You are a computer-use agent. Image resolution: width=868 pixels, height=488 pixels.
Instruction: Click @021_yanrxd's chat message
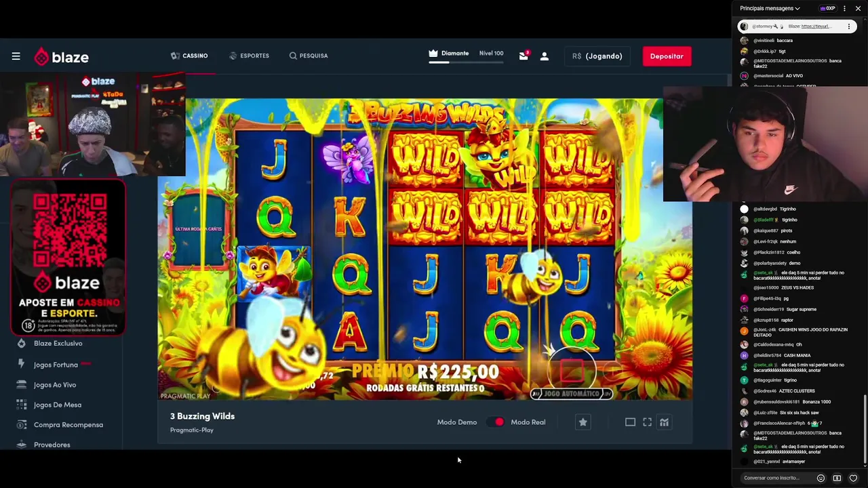click(x=778, y=462)
